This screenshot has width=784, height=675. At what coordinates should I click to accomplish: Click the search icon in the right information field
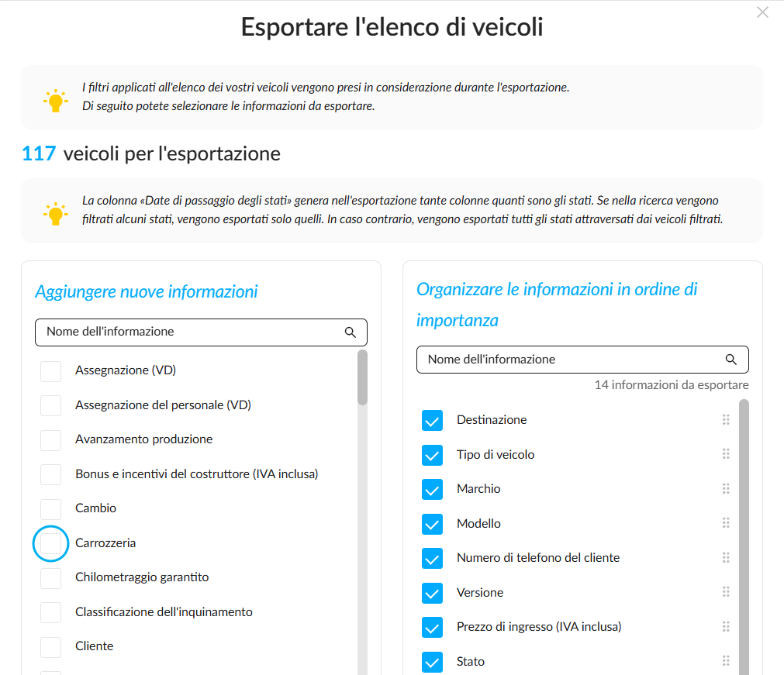[x=731, y=360]
